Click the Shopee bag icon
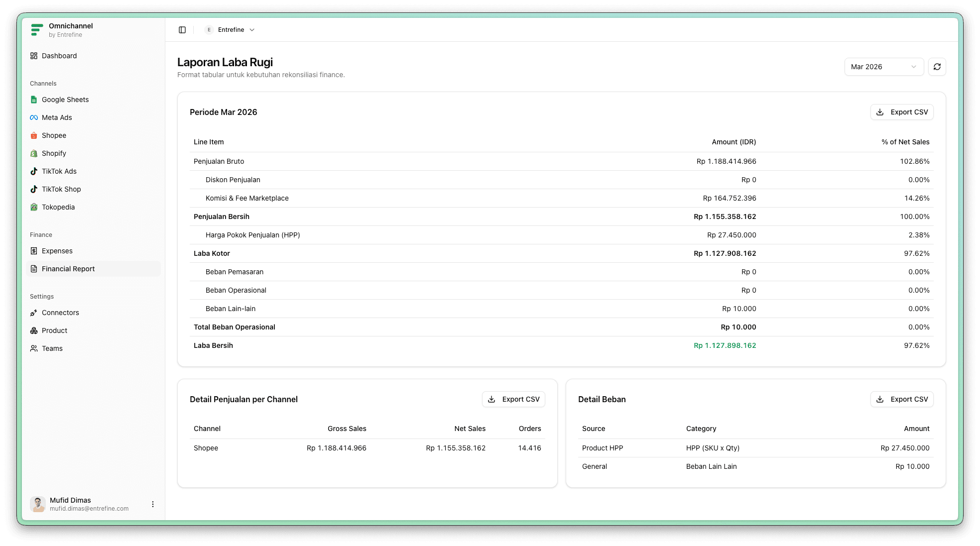 (x=34, y=135)
